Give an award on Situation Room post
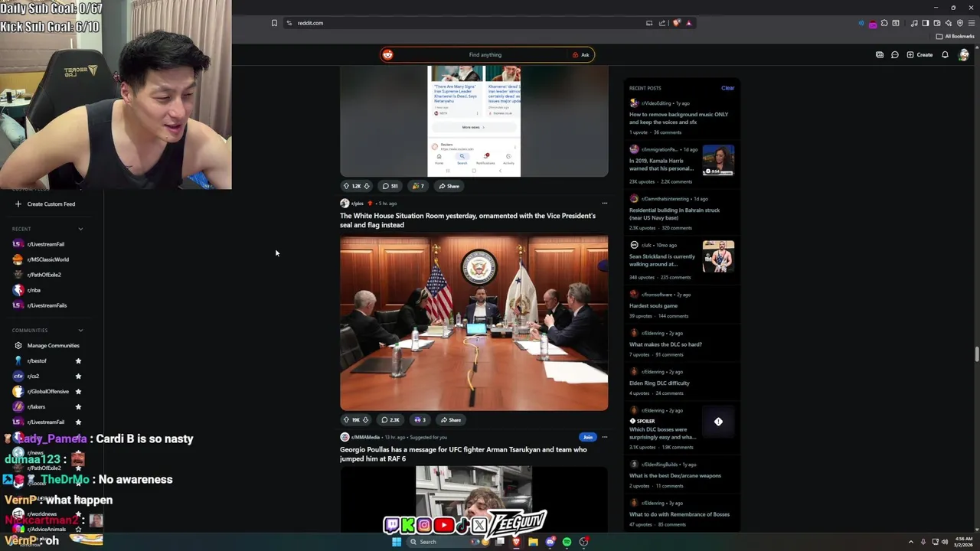 tap(420, 420)
